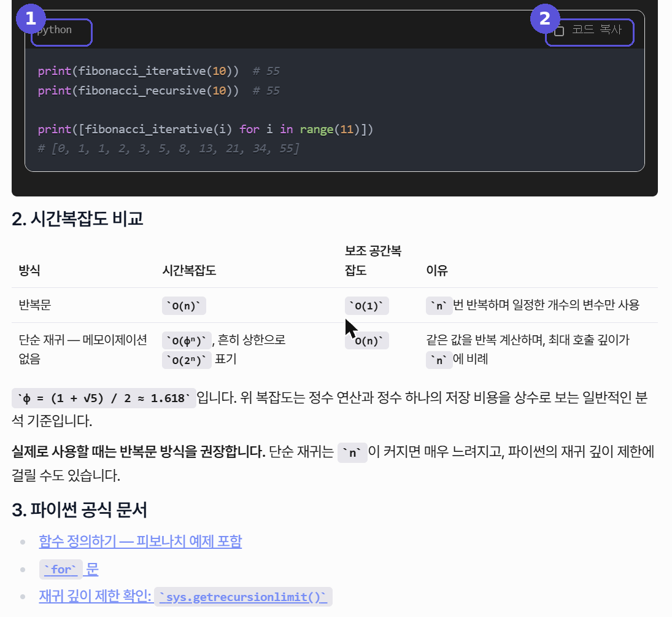Click the 3. 파이썬 공식 문서 heading
The width and height of the screenshot is (672, 617).
coord(79,510)
